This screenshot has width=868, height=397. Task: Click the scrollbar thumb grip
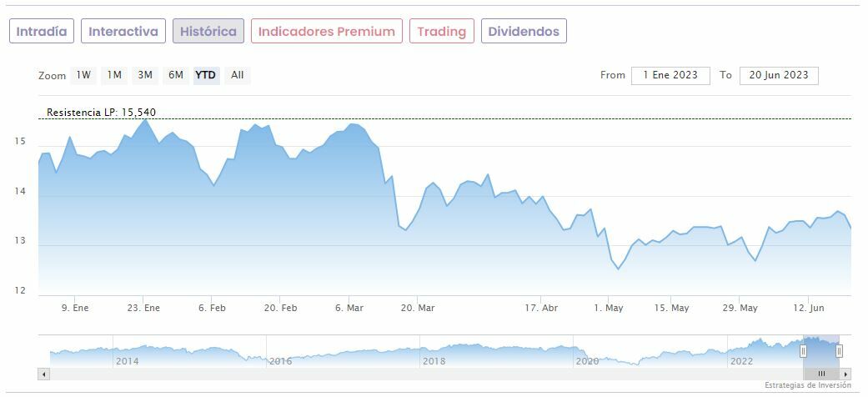821,374
